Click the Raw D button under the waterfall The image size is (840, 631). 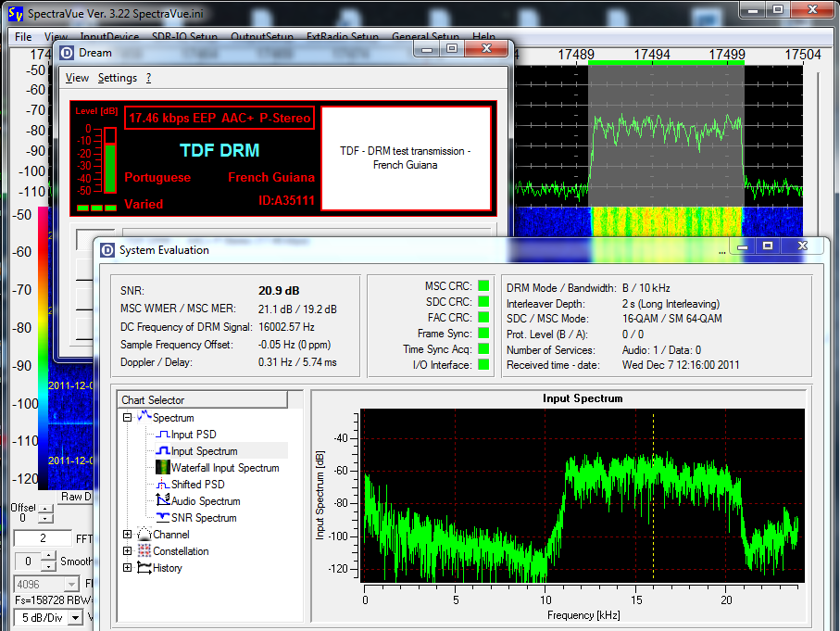tap(74, 497)
